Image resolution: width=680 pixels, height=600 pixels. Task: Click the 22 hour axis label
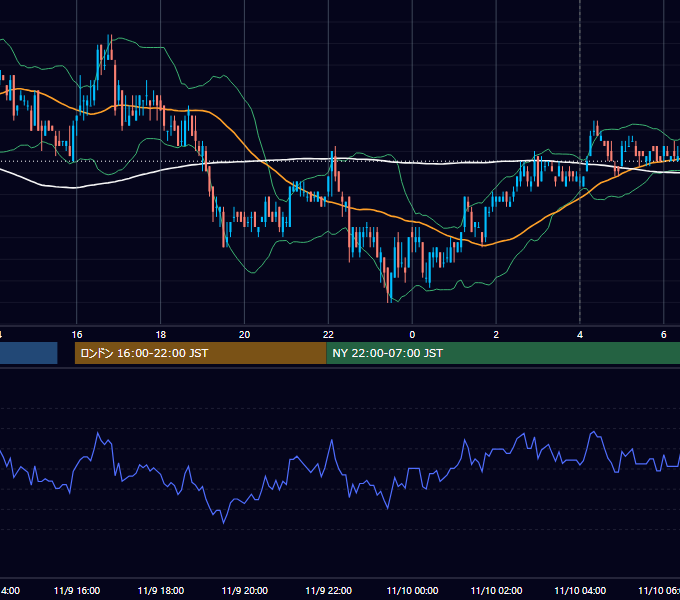tap(328, 335)
